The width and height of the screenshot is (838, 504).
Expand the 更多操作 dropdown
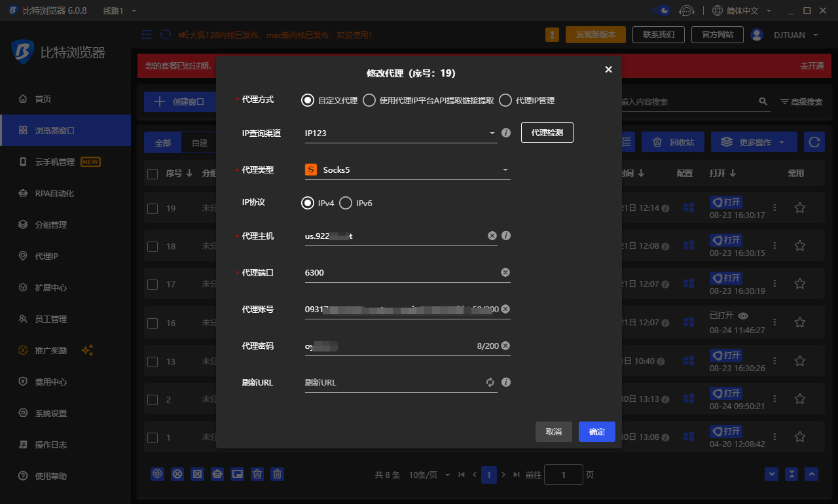[754, 142]
